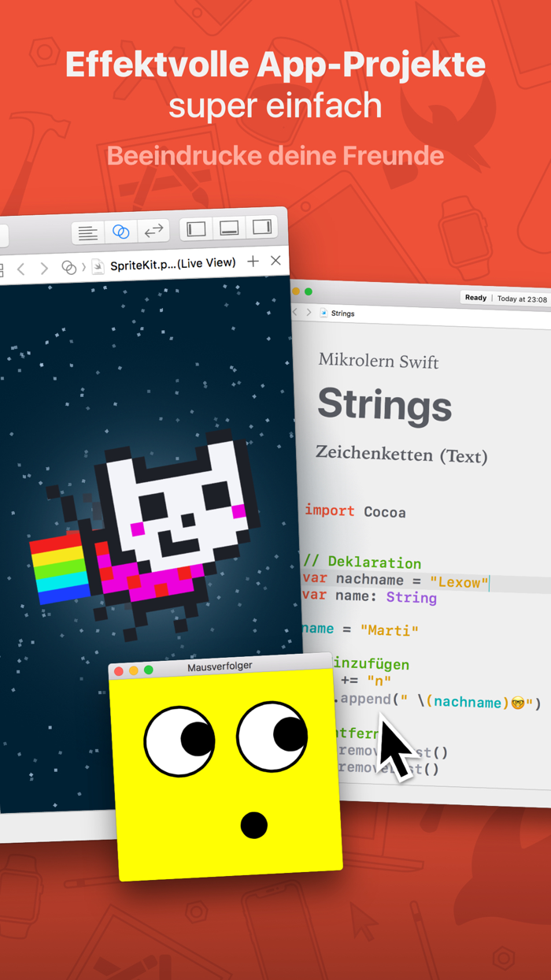Click the playground file icon beside Strings
Image resolution: width=551 pixels, height=980 pixels.
click(x=324, y=314)
